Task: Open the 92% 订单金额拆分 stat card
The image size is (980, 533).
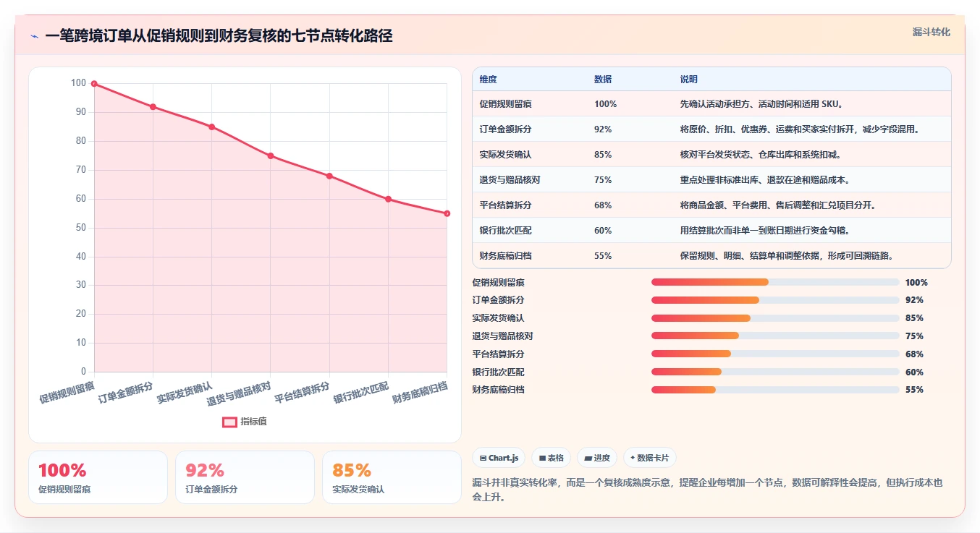Action: pos(245,477)
